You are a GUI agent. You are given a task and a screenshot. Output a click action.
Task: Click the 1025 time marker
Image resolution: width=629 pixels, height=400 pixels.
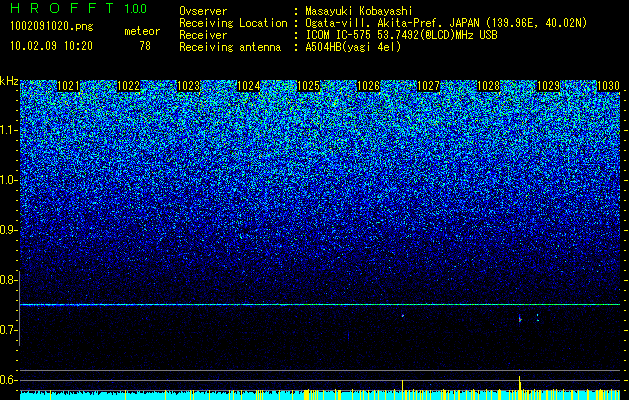tap(308, 86)
